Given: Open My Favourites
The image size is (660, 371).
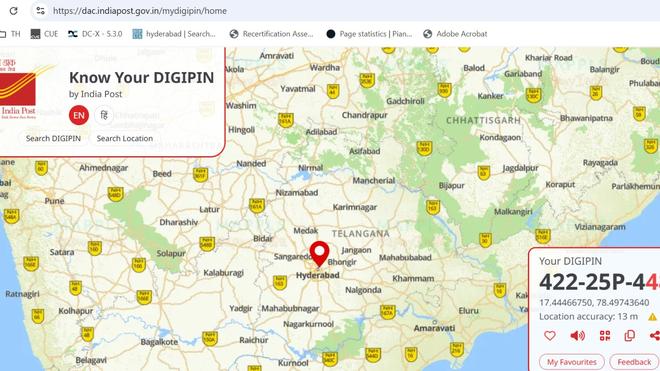Looking at the screenshot, I should [572, 362].
